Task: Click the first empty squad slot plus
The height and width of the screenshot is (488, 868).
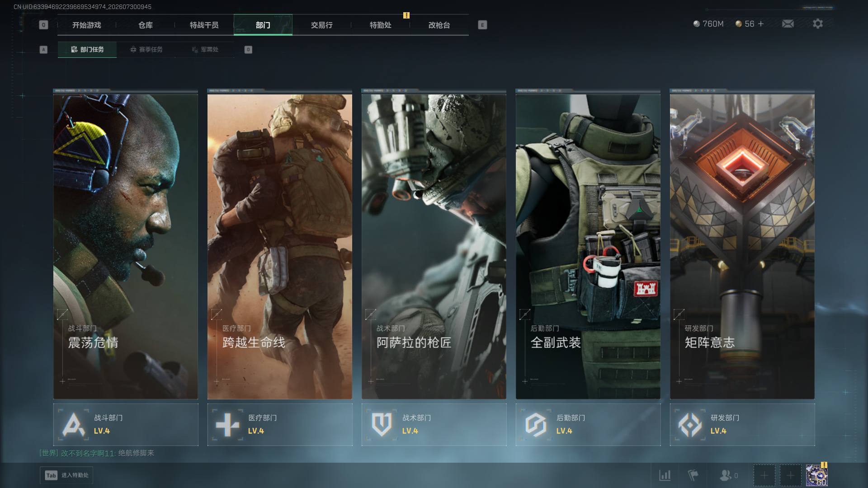Action: pyautogui.click(x=764, y=475)
